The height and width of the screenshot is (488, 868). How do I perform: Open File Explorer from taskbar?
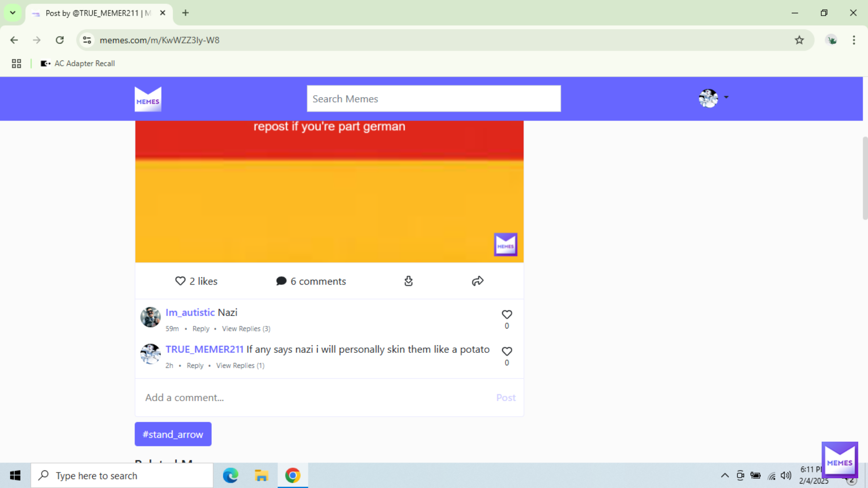(x=262, y=475)
